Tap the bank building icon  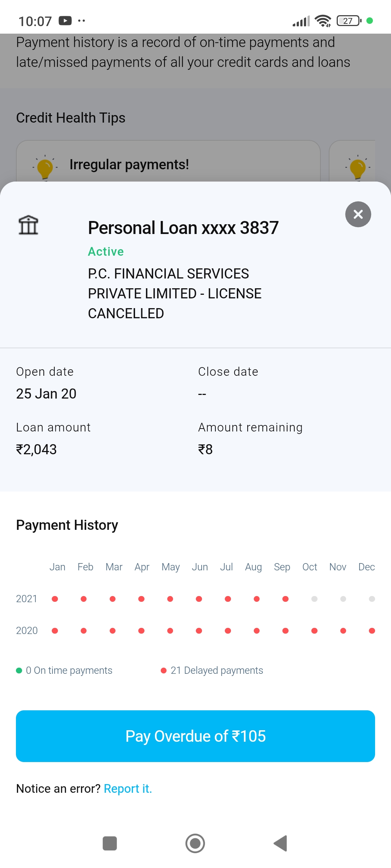28,225
